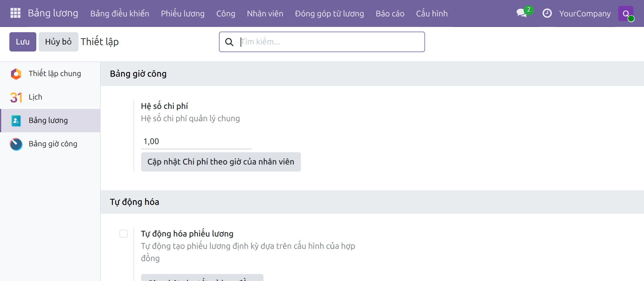The image size is (644, 281).
Task: Select the Bảng lương sidebar icon
Action: pyautogui.click(x=16, y=121)
